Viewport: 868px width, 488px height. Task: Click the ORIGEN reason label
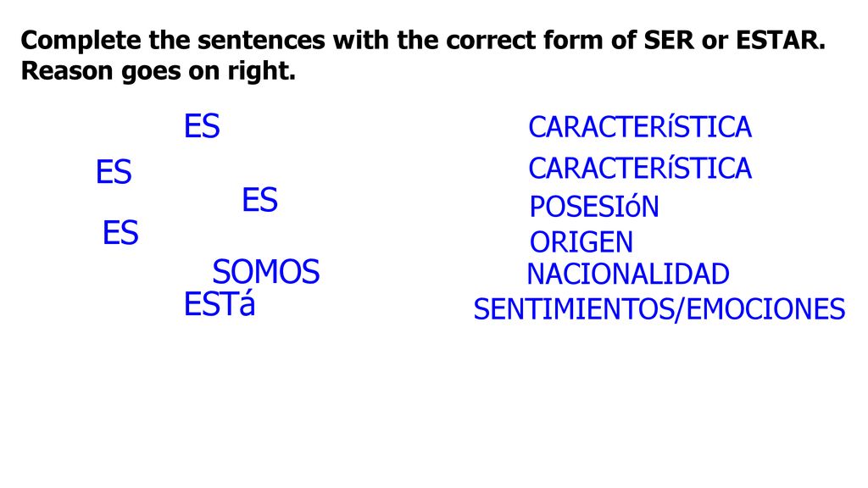click(x=581, y=241)
